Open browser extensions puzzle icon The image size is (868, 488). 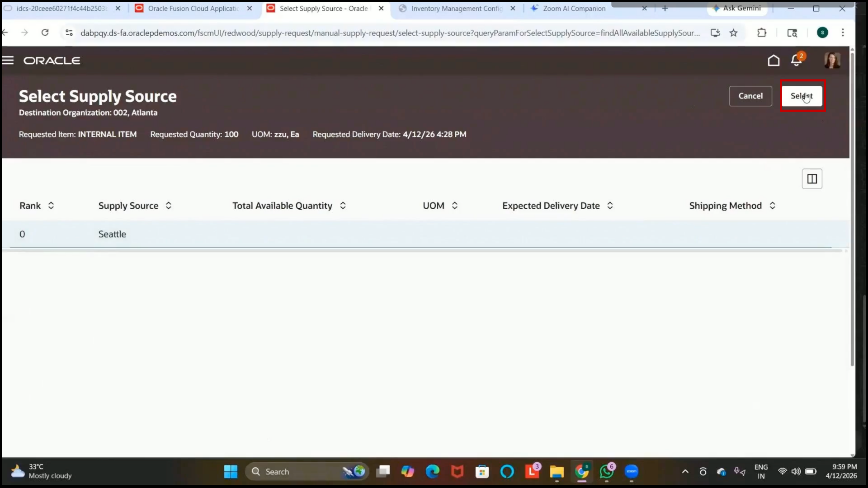point(762,33)
